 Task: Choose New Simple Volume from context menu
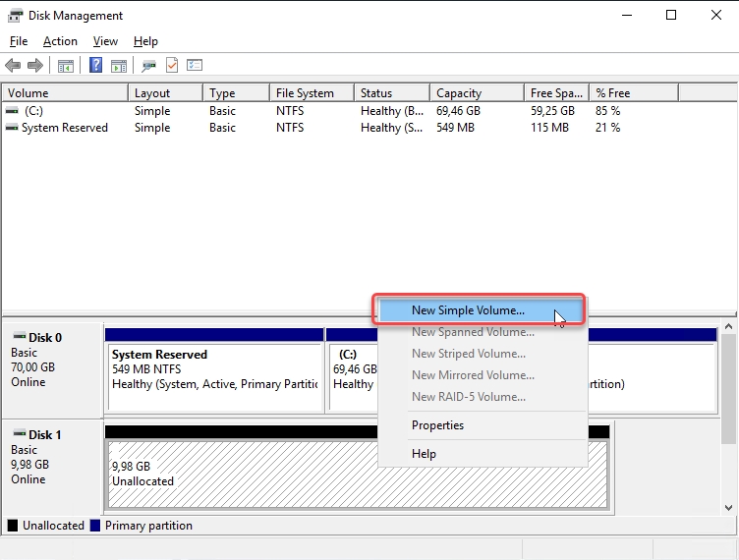[x=468, y=310]
